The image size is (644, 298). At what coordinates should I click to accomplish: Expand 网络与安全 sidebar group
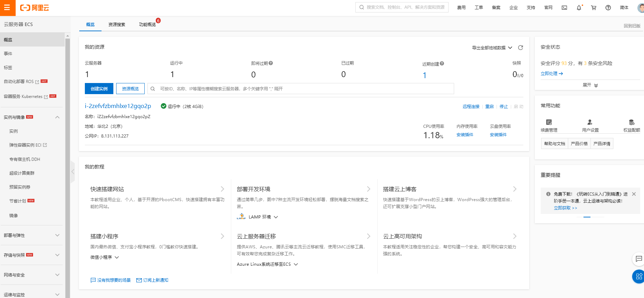point(57,275)
